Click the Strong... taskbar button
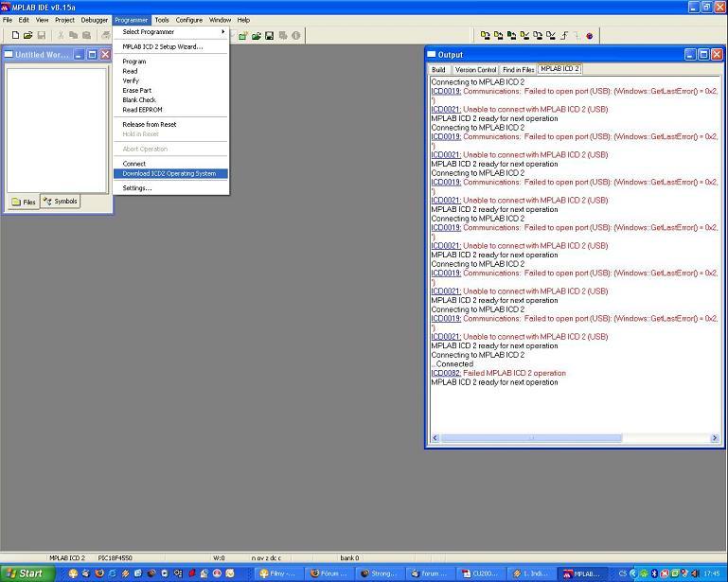 click(x=380, y=574)
